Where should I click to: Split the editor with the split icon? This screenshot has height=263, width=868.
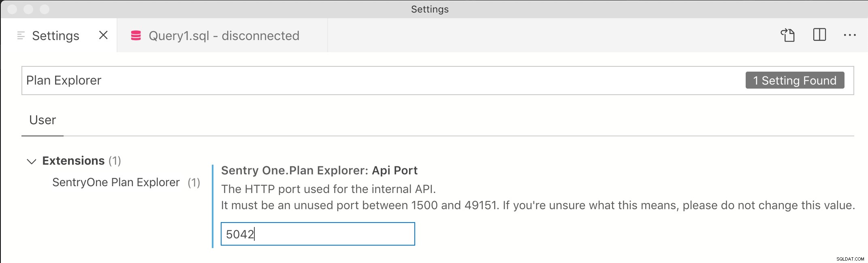[819, 35]
